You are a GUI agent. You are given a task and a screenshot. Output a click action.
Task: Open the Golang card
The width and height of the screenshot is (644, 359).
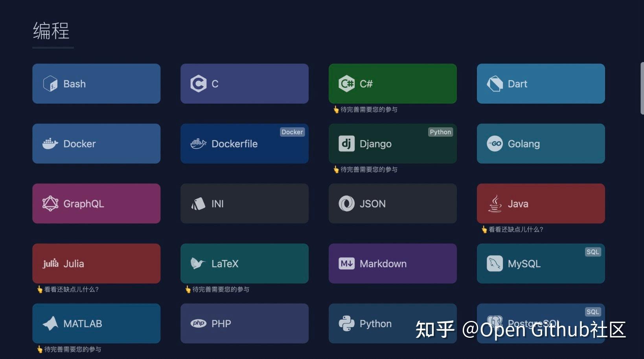(x=541, y=144)
